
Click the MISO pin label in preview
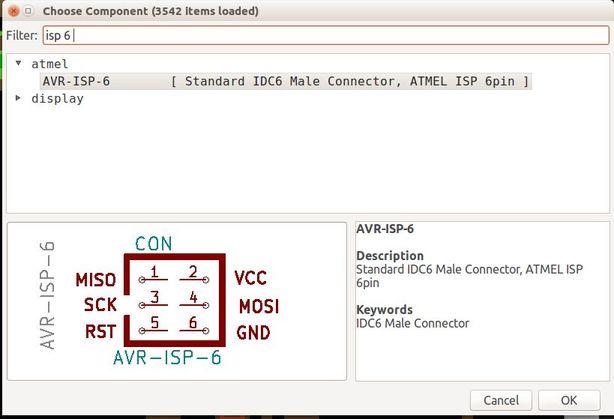(96, 280)
